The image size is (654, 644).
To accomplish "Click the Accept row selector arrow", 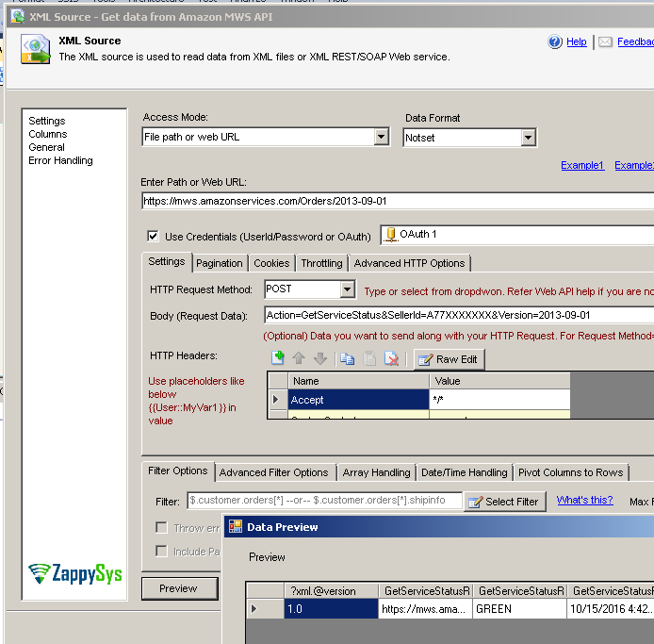I will pyautogui.click(x=277, y=400).
